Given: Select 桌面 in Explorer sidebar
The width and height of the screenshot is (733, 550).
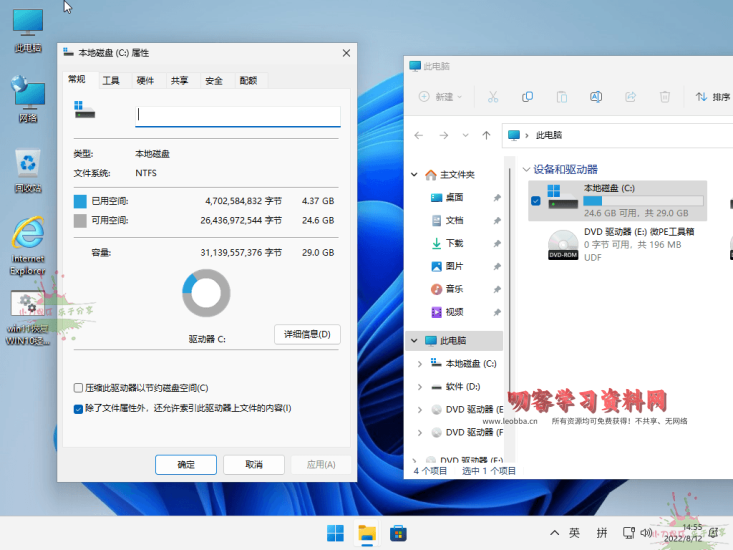Looking at the screenshot, I should pos(454,197).
